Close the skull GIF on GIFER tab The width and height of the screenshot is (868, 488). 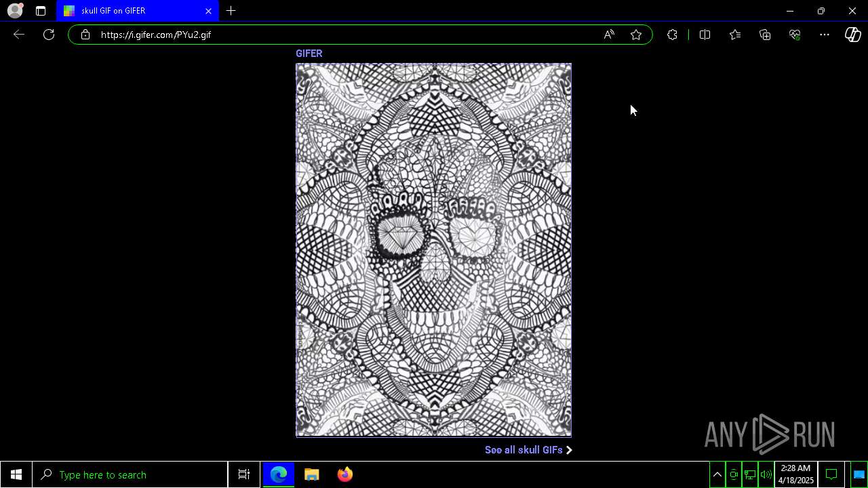[x=208, y=11]
